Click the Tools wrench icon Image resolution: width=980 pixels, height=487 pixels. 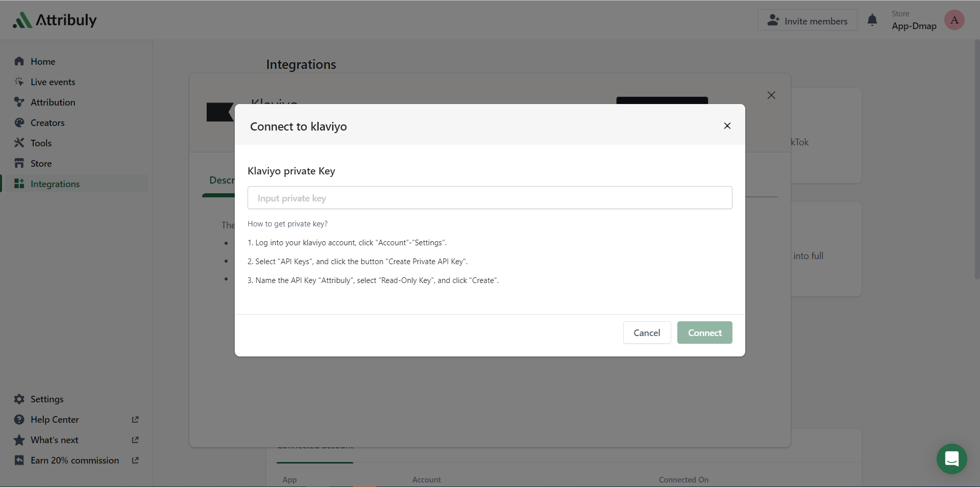tap(19, 143)
